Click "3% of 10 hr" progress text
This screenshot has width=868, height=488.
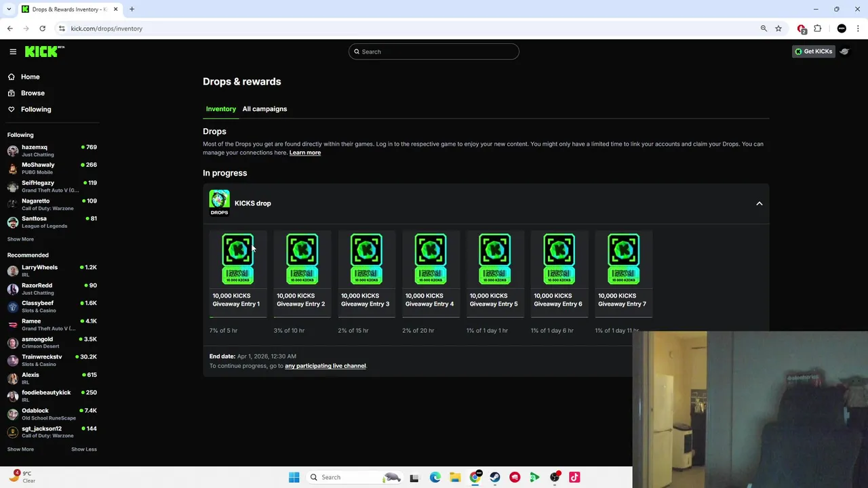pos(289,331)
